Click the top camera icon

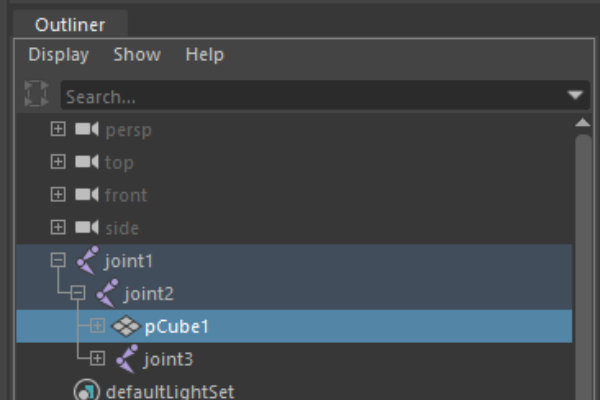click(x=86, y=162)
